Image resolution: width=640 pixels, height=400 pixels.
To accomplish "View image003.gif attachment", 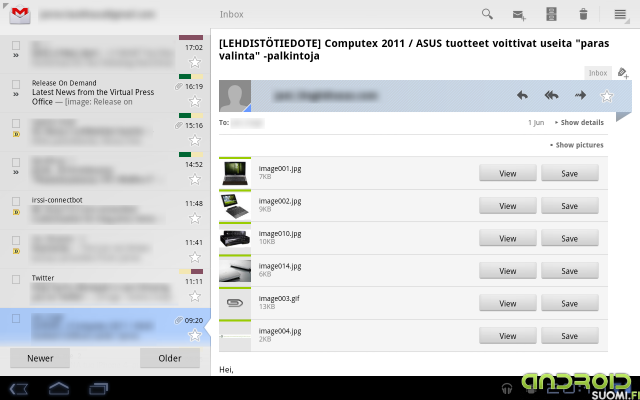I will (x=508, y=303).
